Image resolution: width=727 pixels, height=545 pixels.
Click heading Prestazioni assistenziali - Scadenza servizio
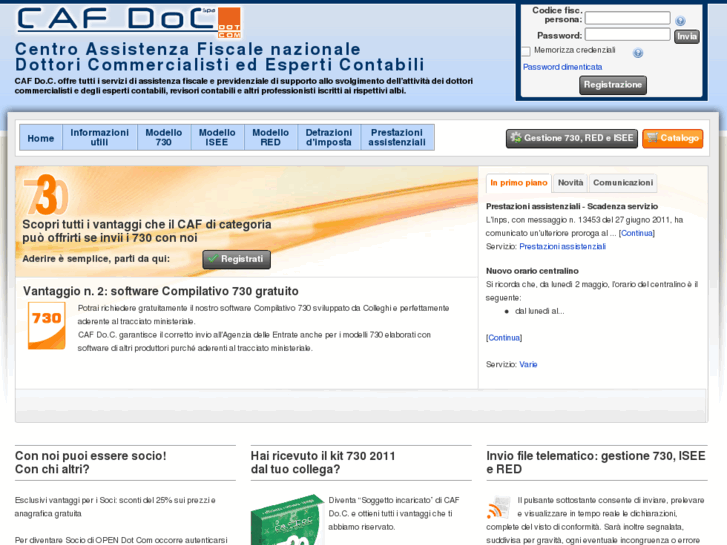[x=572, y=206]
